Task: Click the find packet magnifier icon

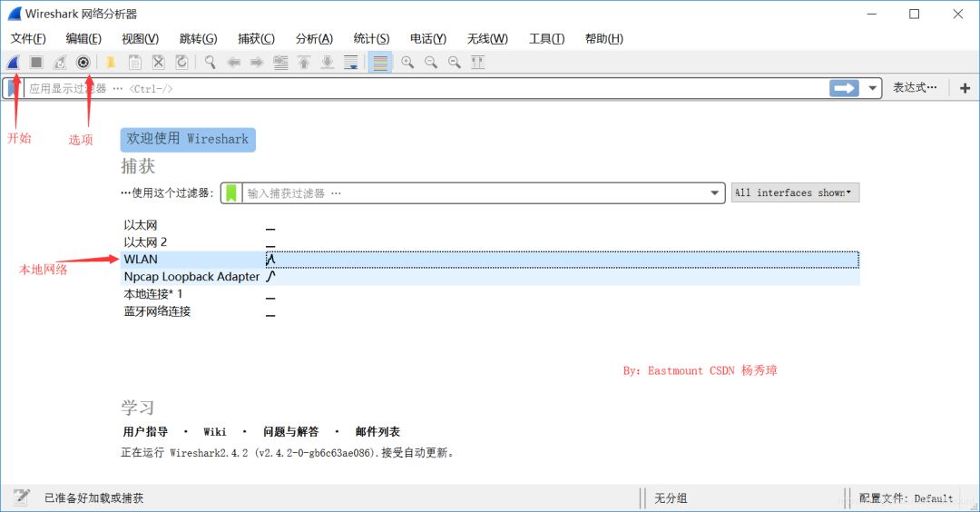Action: [210, 62]
